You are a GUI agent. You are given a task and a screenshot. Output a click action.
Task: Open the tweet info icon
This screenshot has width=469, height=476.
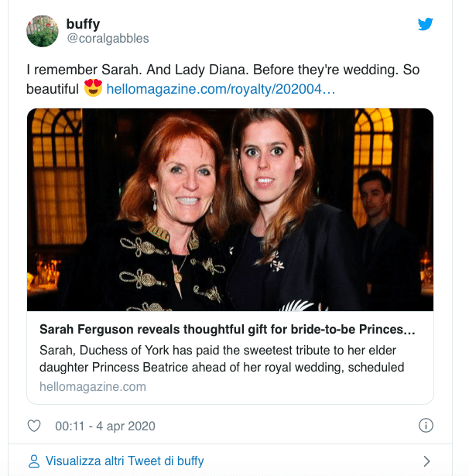point(425,426)
